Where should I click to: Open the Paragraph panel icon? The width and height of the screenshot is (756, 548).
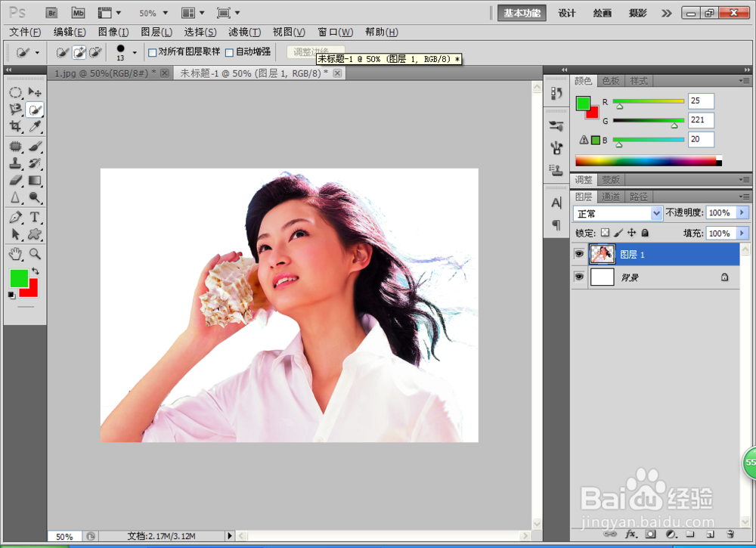(556, 224)
